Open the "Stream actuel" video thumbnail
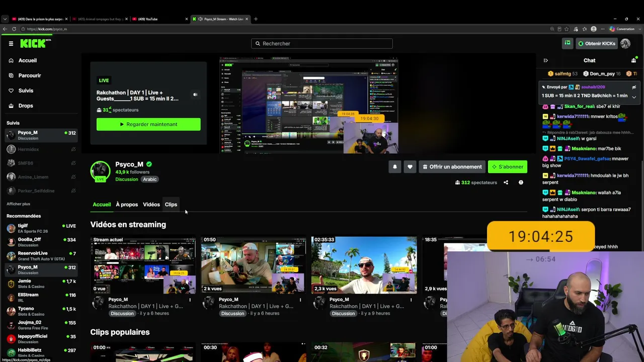Screen dimensions: 644x362 coord(143,265)
